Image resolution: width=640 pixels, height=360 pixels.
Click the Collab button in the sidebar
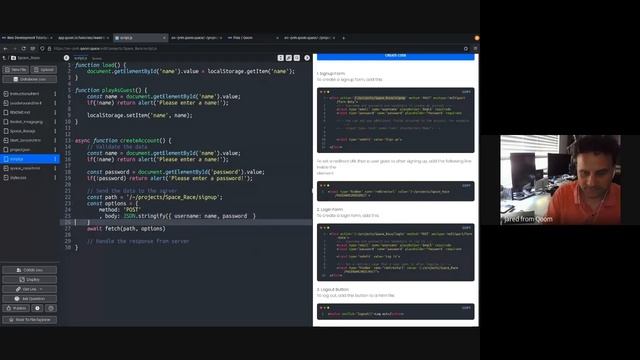click(x=29, y=270)
